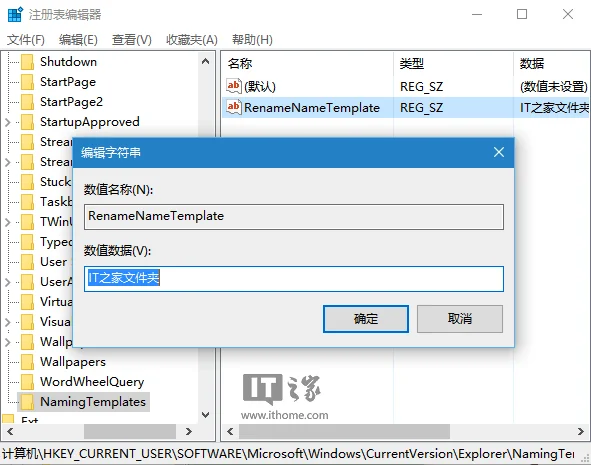
Task: Click the tree pane scroll-down arrow
Action: pos(205,415)
